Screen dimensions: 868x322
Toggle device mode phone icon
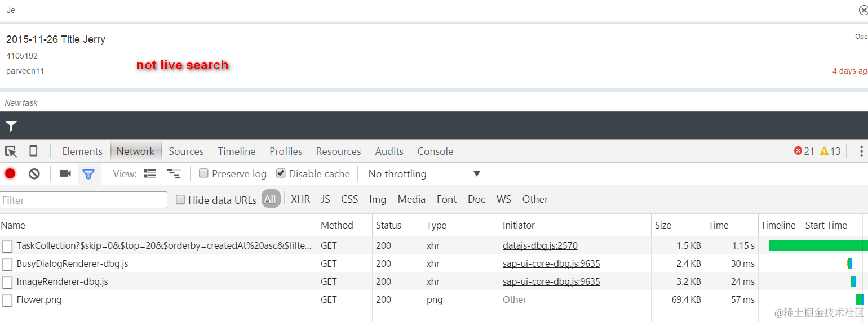click(33, 151)
